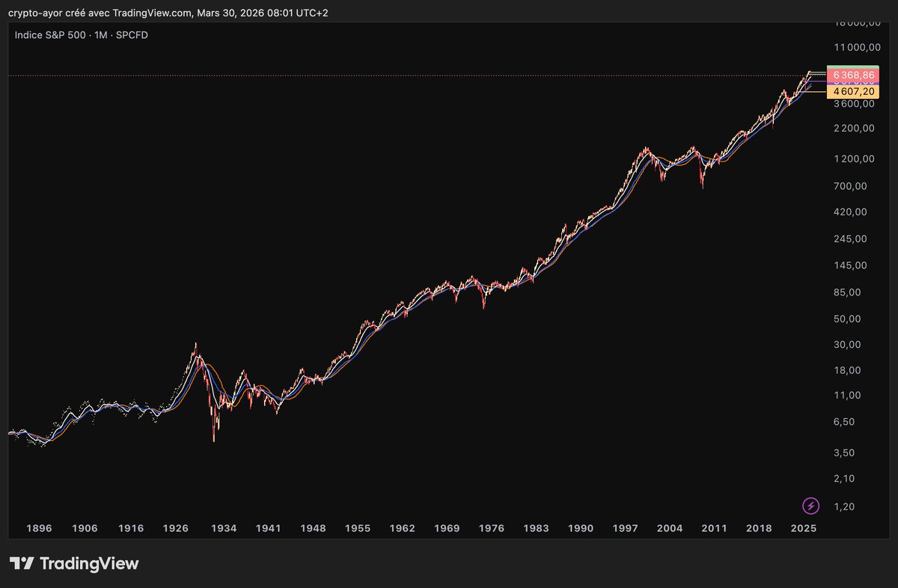The image size is (898, 588).
Task: Click the 1926 year on time axis
Action: point(177,528)
